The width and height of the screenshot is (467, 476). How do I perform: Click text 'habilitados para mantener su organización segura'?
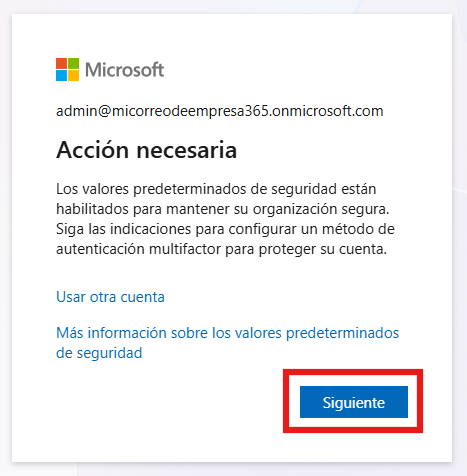(x=222, y=209)
